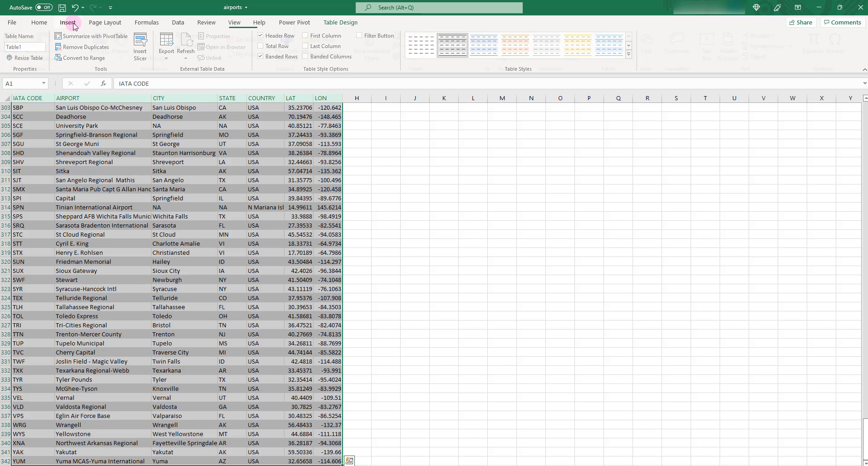Switch to the Data tab

point(178,22)
